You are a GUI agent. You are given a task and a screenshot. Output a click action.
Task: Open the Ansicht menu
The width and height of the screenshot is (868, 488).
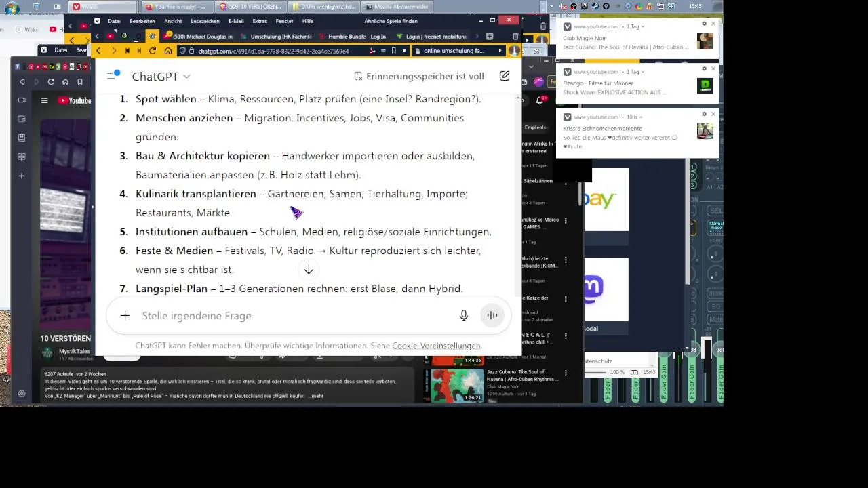173,22
